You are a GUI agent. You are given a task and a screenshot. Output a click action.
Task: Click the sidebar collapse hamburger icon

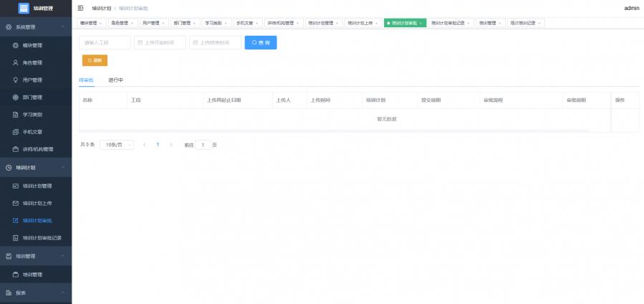pos(81,8)
